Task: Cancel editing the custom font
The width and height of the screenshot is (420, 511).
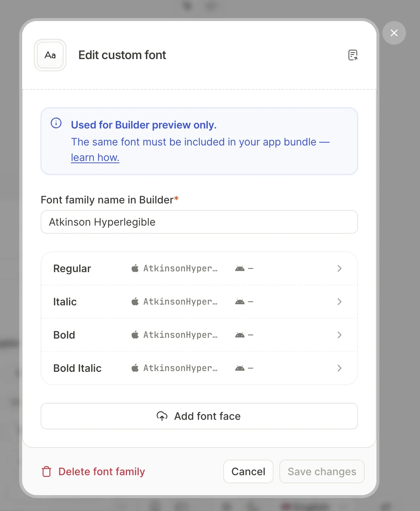Action: [248, 471]
